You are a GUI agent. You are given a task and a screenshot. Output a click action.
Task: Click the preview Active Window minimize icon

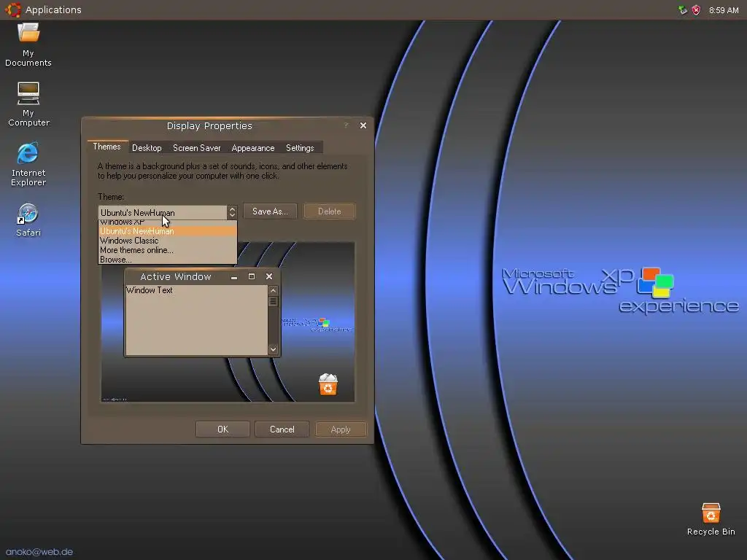coord(234,276)
